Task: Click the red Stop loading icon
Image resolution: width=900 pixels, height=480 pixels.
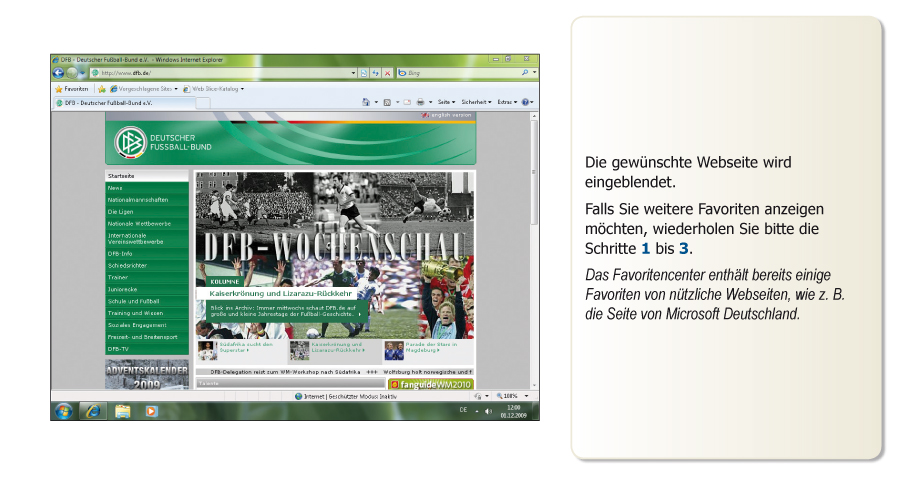Action: tap(386, 73)
